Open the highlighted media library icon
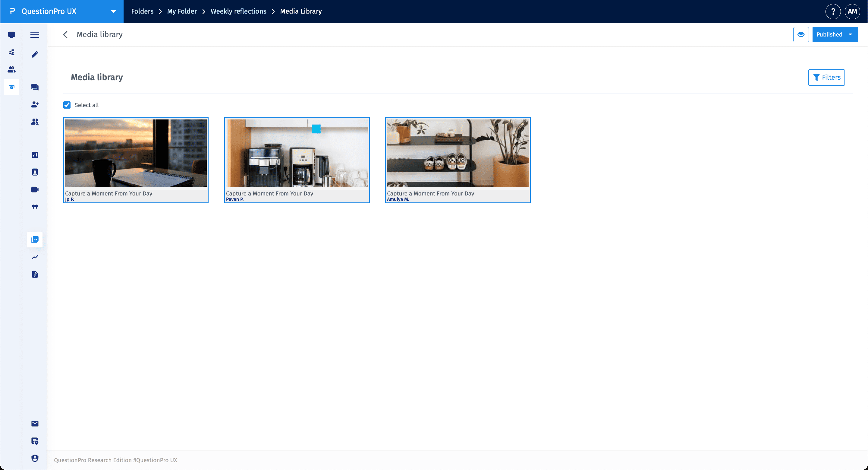Screen dimensions: 868x470 [35, 240]
